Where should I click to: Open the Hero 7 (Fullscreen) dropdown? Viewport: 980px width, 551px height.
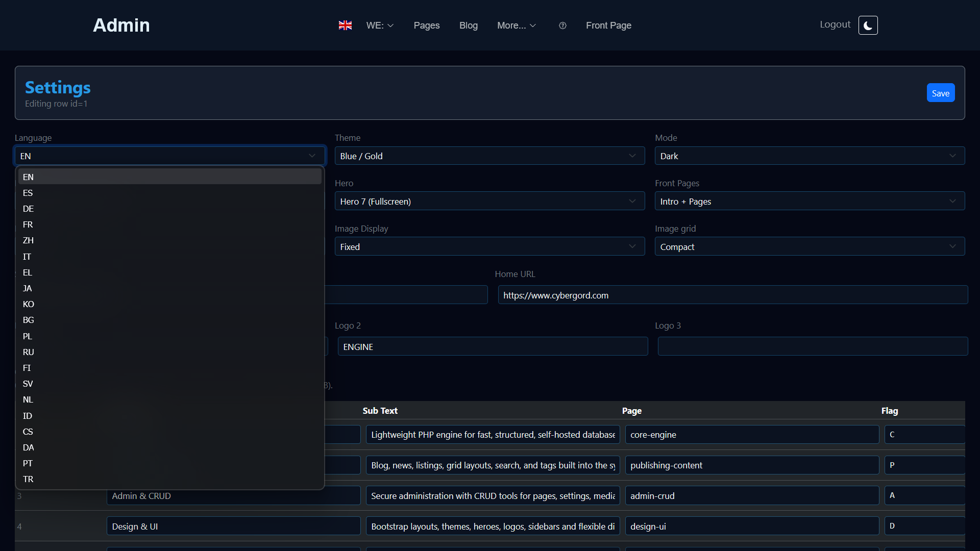click(x=489, y=201)
